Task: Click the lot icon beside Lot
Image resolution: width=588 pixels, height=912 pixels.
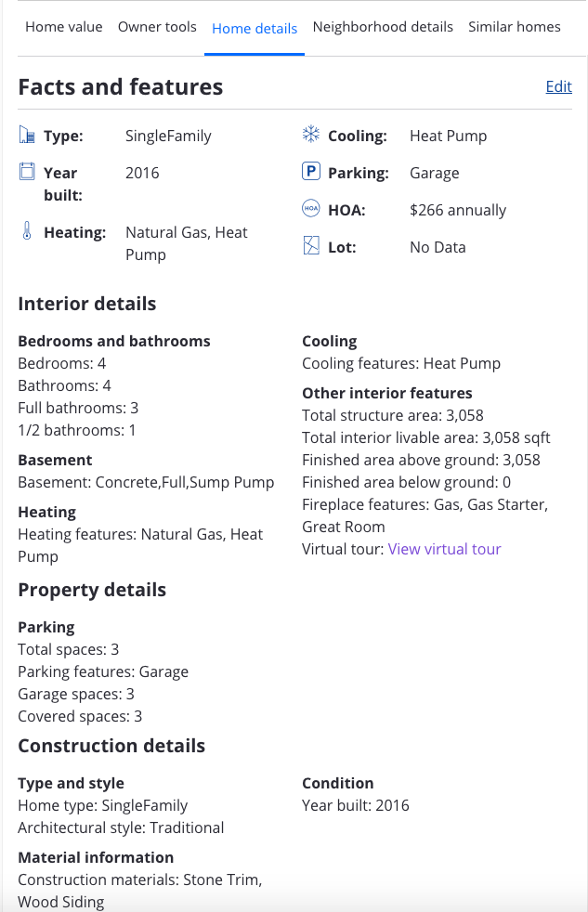Action: point(311,247)
